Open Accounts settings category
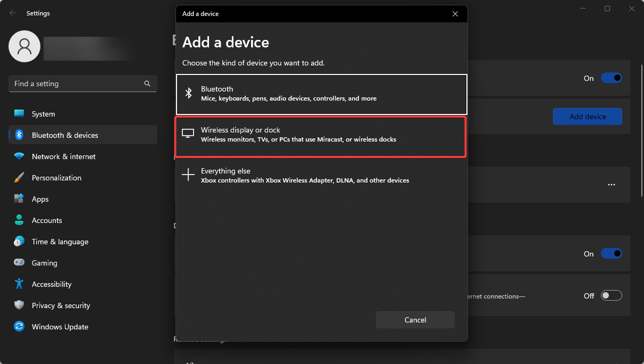 (83, 220)
